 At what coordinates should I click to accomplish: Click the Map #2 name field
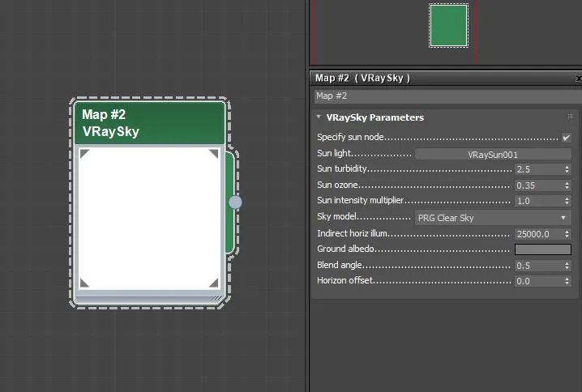[448, 96]
